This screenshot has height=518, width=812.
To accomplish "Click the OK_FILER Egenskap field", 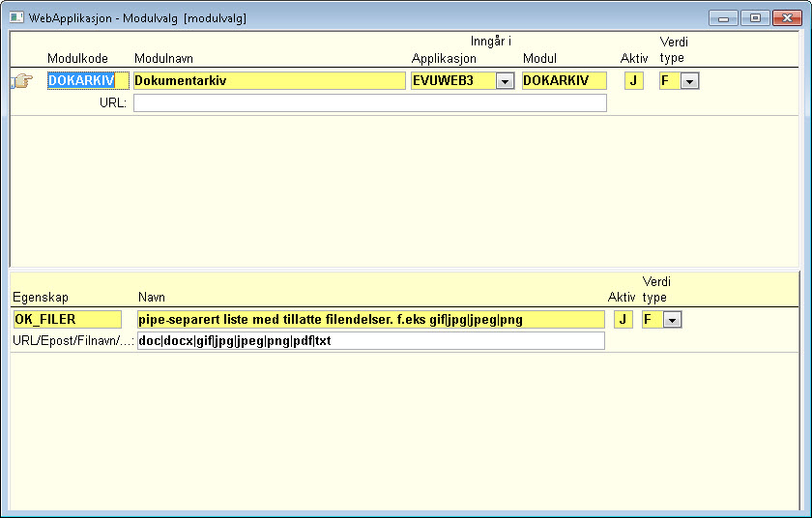I will 68,319.
